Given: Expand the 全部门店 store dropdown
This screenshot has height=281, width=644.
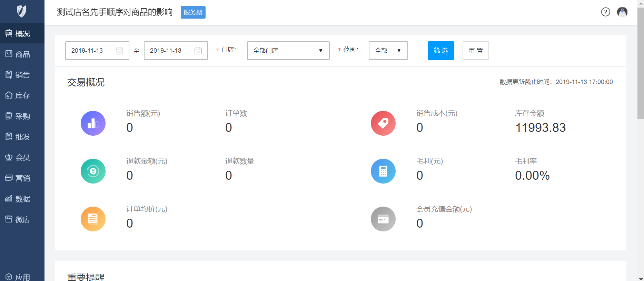Looking at the screenshot, I should click(x=288, y=51).
